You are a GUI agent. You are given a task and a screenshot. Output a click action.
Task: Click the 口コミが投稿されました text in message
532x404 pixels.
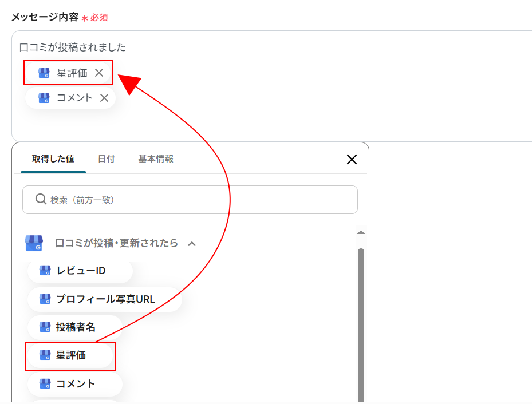click(x=72, y=47)
